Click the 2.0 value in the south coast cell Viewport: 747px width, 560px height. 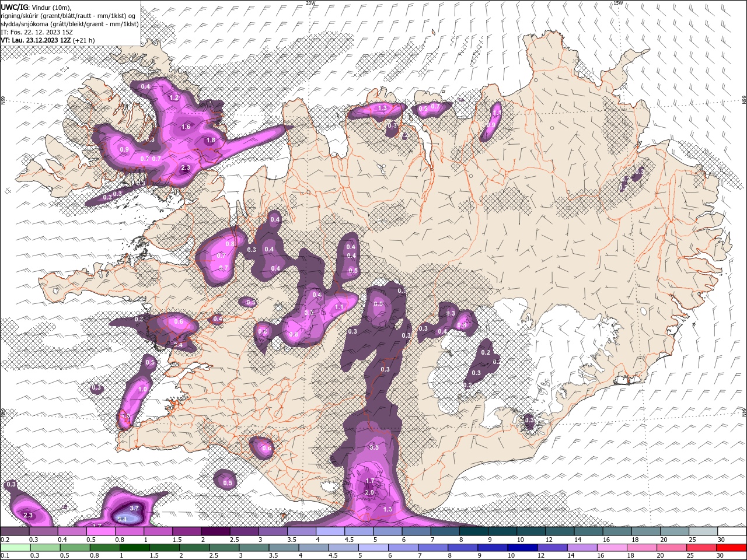(x=369, y=492)
